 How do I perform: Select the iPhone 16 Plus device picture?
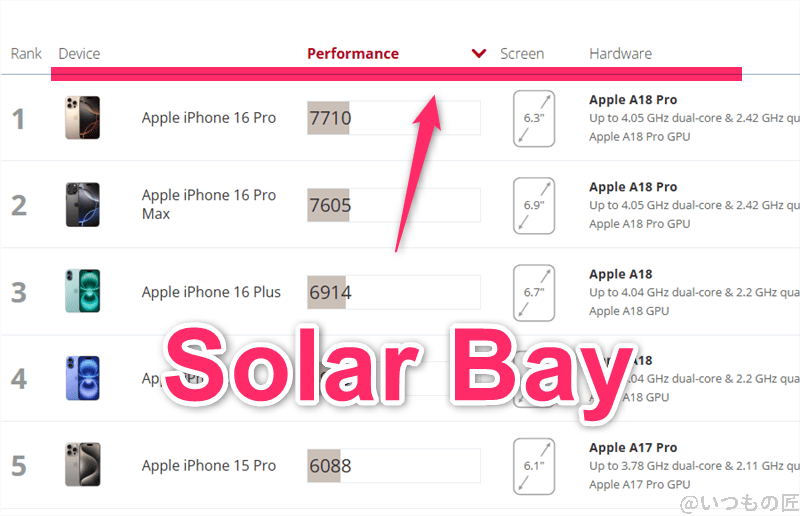[x=82, y=291]
